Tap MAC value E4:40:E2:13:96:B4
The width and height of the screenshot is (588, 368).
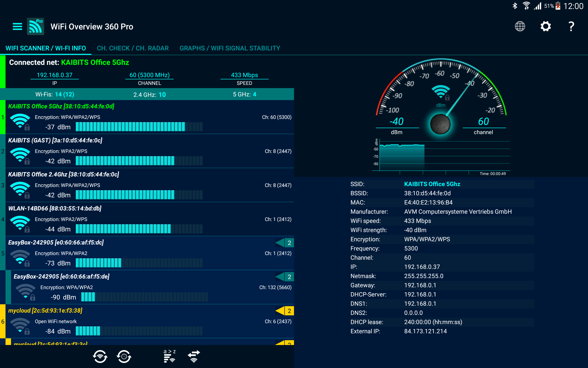(428, 202)
